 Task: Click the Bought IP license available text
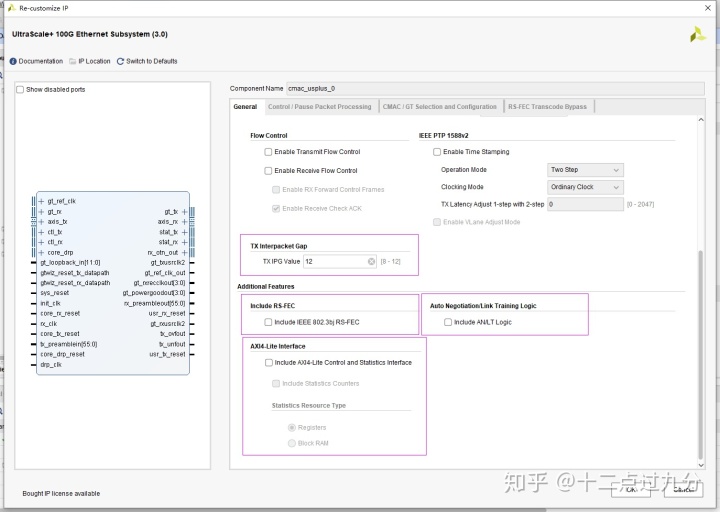point(61,494)
